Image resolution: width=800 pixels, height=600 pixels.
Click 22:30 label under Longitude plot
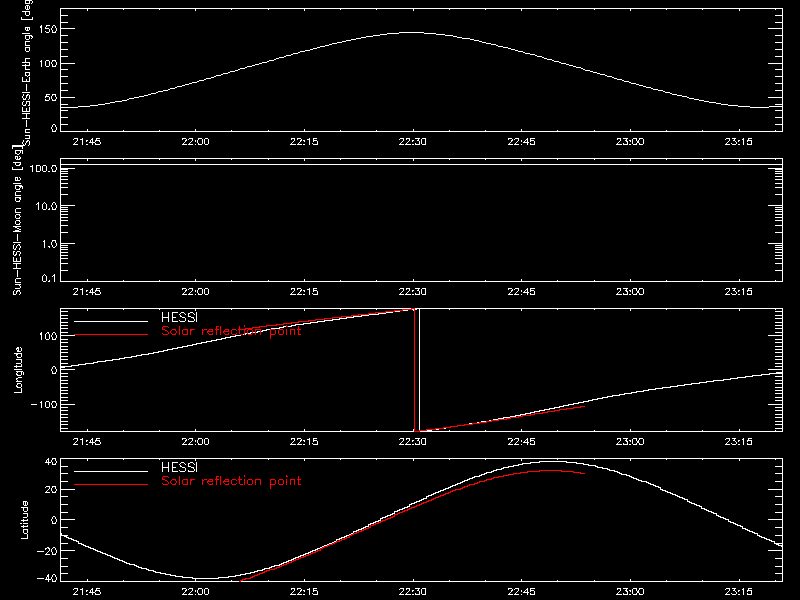pyautogui.click(x=413, y=441)
